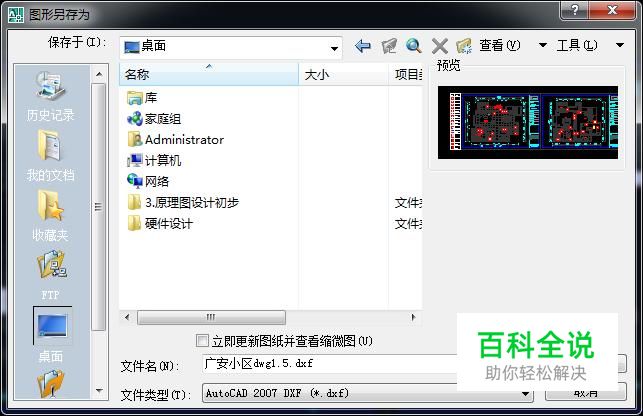Image resolution: width=643 pixels, height=416 pixels.
Task: Open the 收藏夹 favorites shortcut
Action: (50, 216)
